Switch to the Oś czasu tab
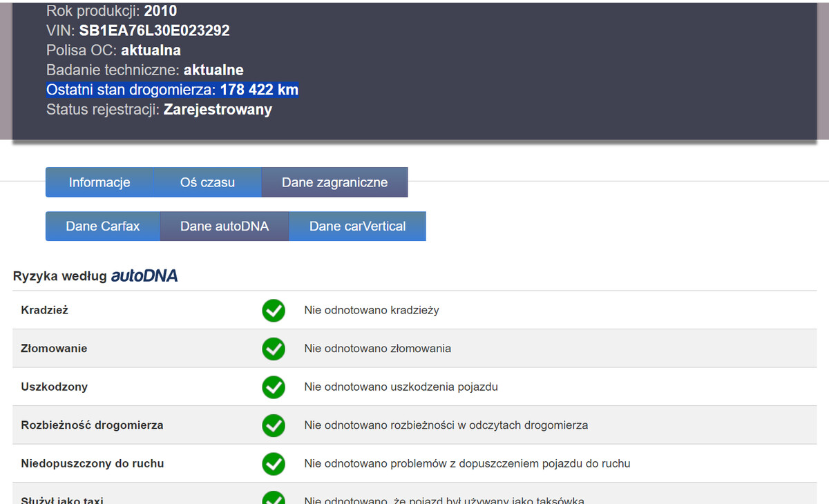The image size is (829, 504). click(207, 183)
